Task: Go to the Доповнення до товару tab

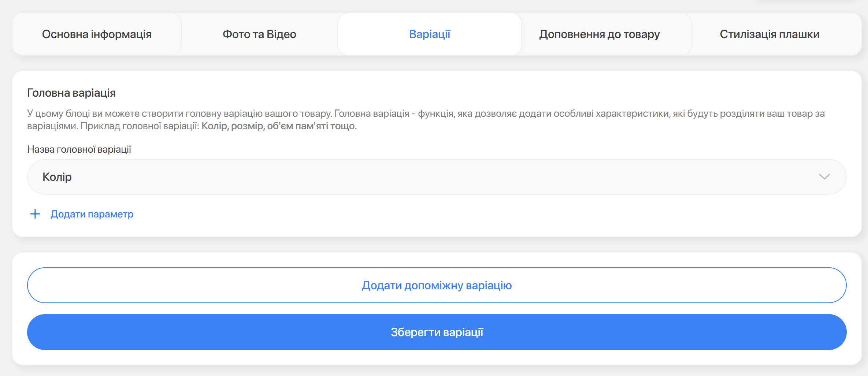Action: click(599, 34)
